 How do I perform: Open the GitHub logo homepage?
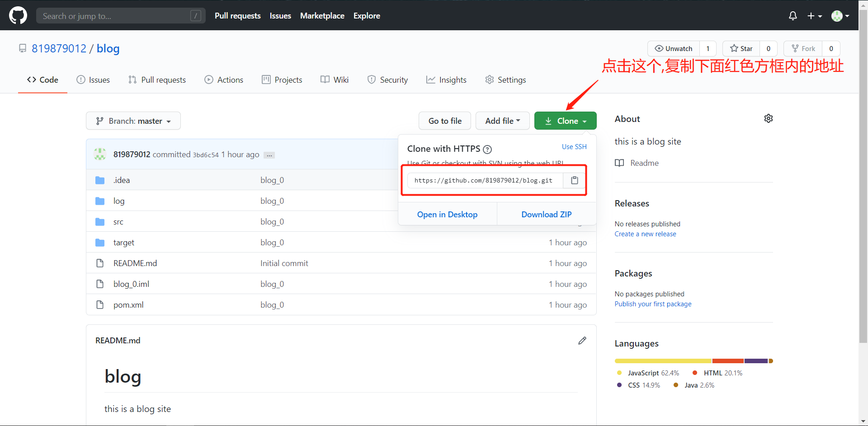18,15
